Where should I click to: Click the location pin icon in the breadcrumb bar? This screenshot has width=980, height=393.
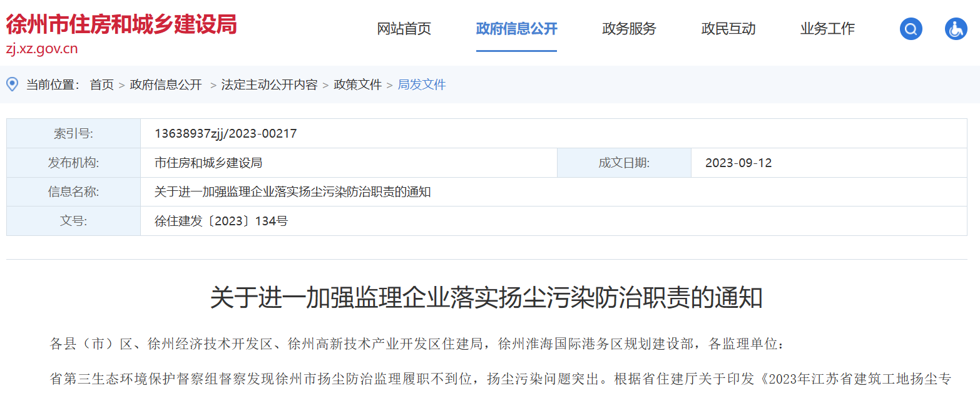pyautogui.click(x=12, y=84)
